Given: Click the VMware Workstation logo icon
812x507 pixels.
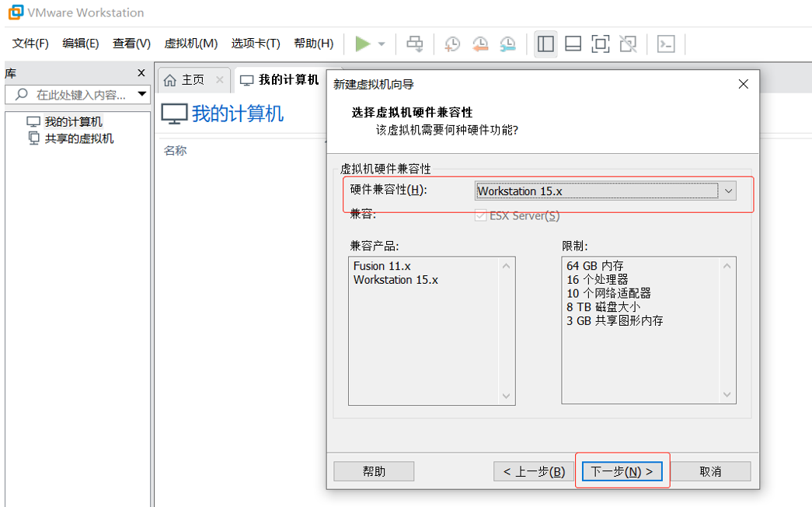Looking at the screenshot, I should (16, 12).
